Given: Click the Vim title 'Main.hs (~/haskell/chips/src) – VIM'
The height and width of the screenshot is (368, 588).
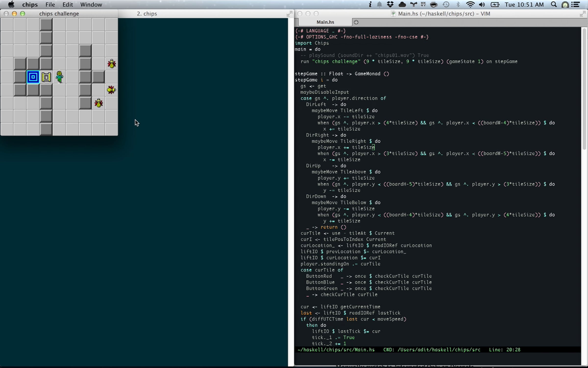Looking at the screenshot, I should click(x=444, y=14).
